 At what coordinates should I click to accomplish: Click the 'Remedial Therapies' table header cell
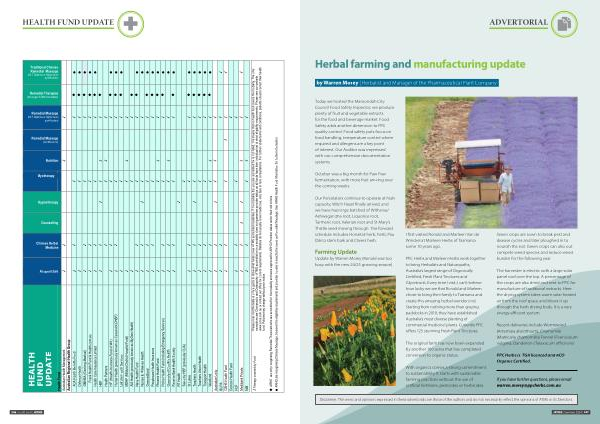click(42, 95)
